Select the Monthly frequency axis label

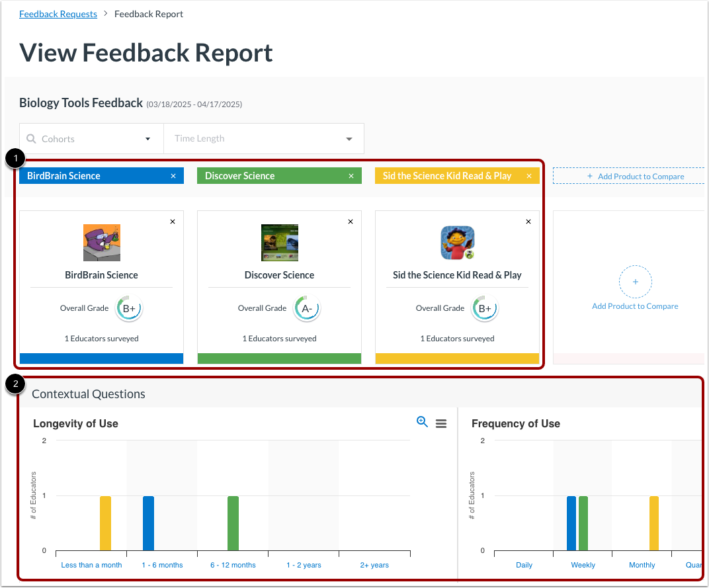tap(642, 565)
